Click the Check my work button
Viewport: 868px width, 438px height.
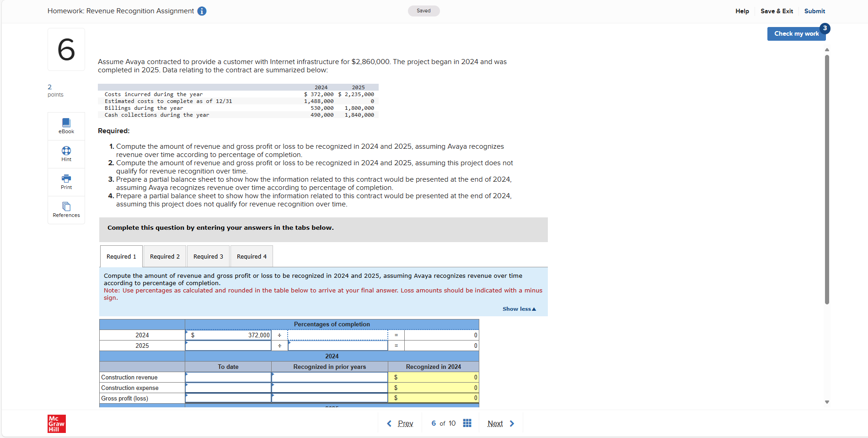pyautogui.click(x=796, y=33)
